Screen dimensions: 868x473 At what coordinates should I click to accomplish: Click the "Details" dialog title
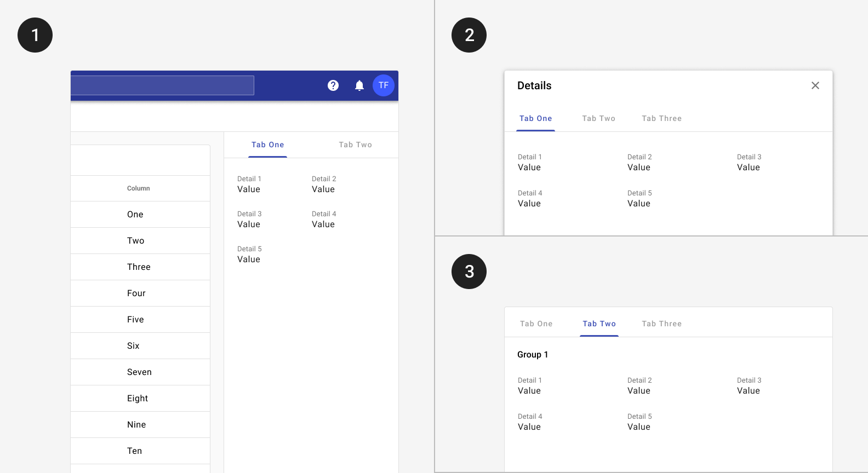534,85
